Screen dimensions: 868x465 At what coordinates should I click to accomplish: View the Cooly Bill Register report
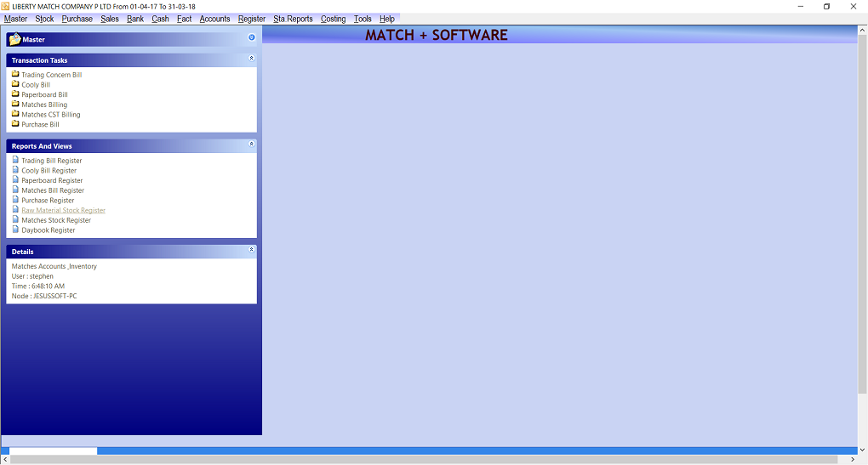[49, 170]
